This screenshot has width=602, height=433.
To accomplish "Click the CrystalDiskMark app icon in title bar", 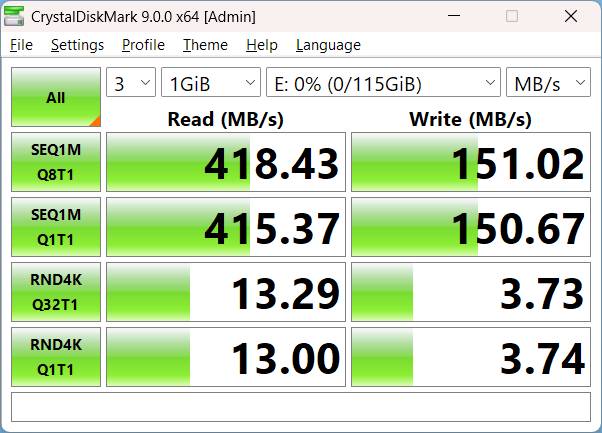I will point(16,16).
